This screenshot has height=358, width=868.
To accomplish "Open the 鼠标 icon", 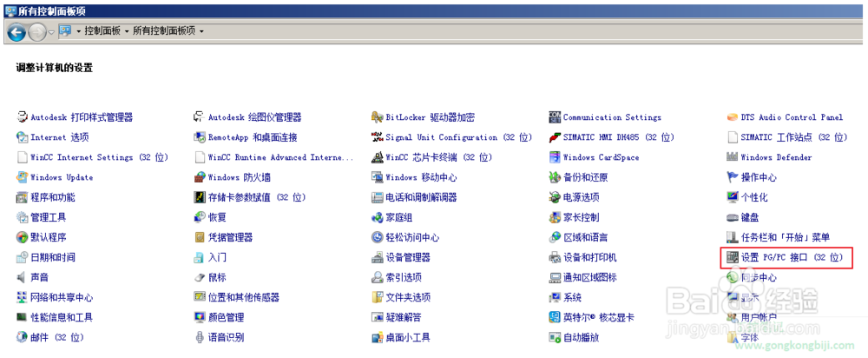I will pyautogui.click(x=200, y=277).
